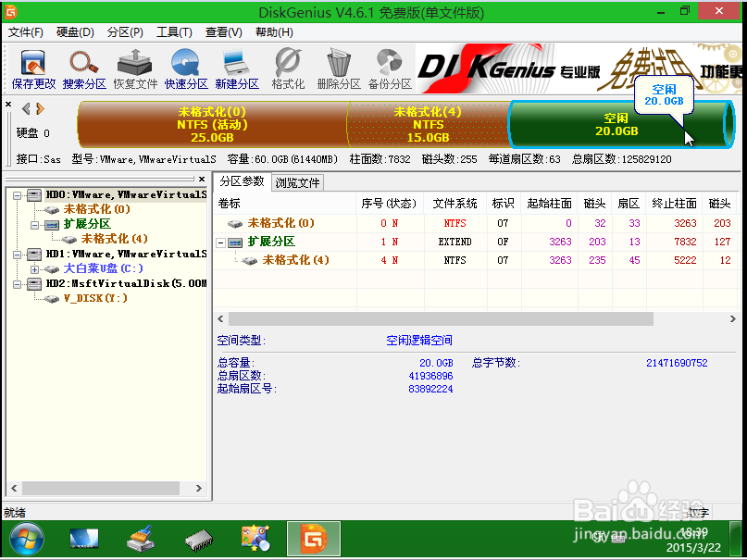This screenshot has width=747, height=560.
Task: Open the 工具(T) menu
Action: (174, 32)
